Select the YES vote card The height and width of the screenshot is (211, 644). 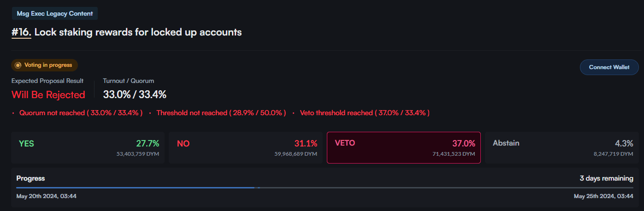click(x=88, y=148)
